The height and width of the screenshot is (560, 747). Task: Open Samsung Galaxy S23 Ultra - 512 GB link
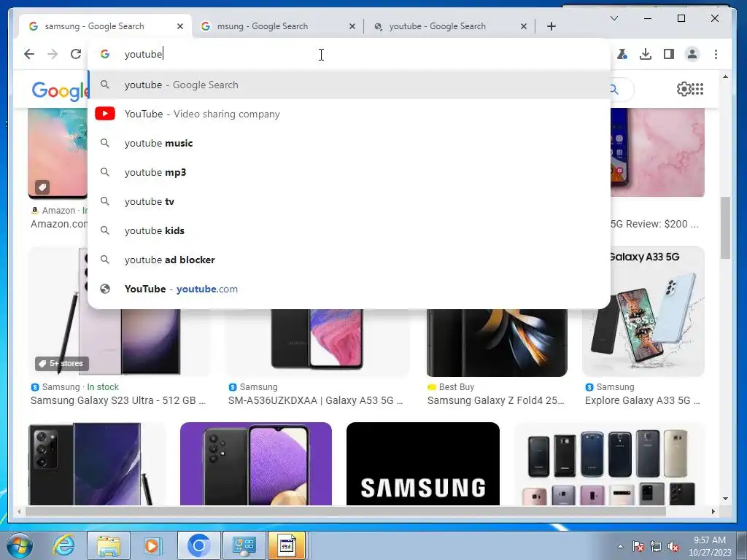click(117, 400)
